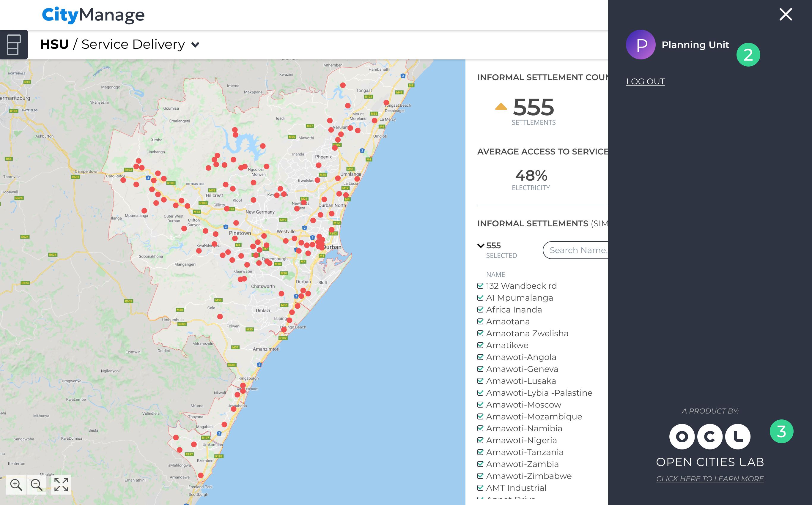Click the Pinetown label on map
The image size is (812, 505).
click(x=240, y=233)
